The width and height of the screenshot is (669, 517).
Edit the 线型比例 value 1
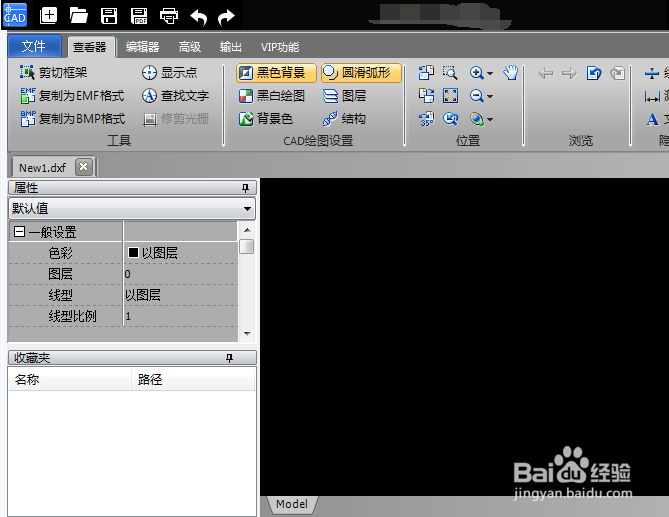[x=180, y=316]
